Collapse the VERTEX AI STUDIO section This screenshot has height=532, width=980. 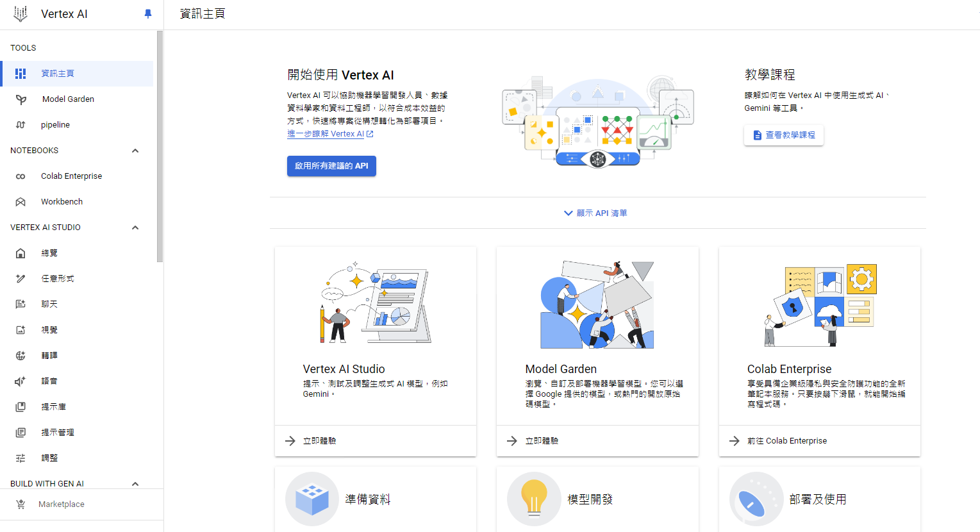[x=135, y=228]
